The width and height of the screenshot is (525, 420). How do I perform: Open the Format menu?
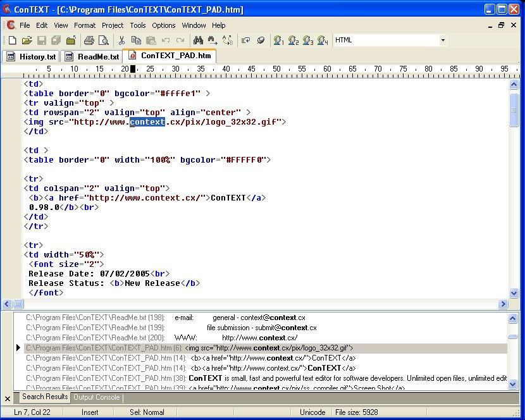coord(85,25)
